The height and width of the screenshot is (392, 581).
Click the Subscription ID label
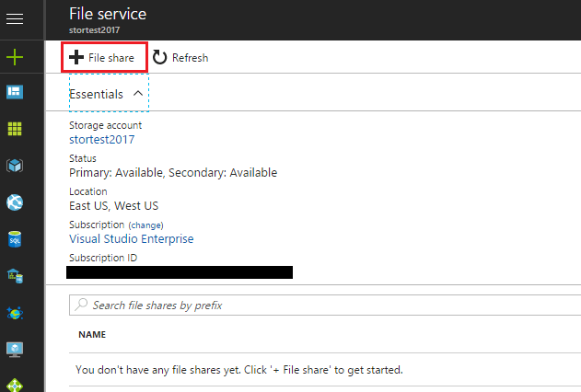click(103, 258)
